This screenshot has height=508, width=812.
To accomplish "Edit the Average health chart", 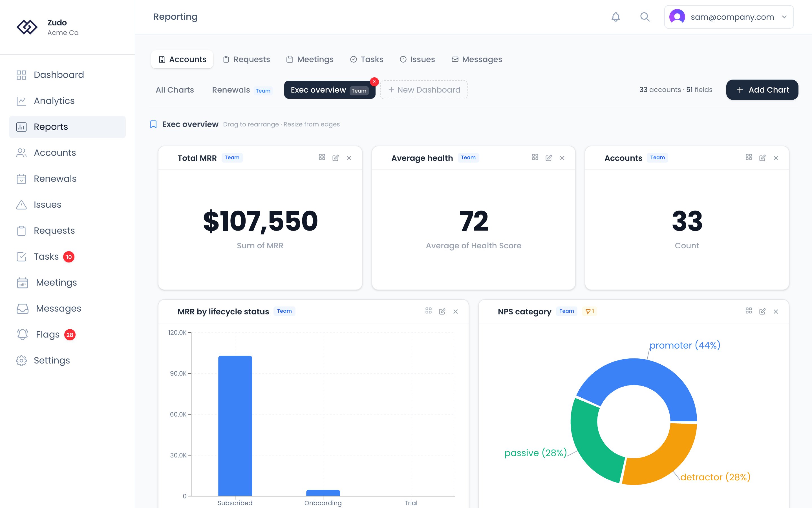I will coord(549,158).
